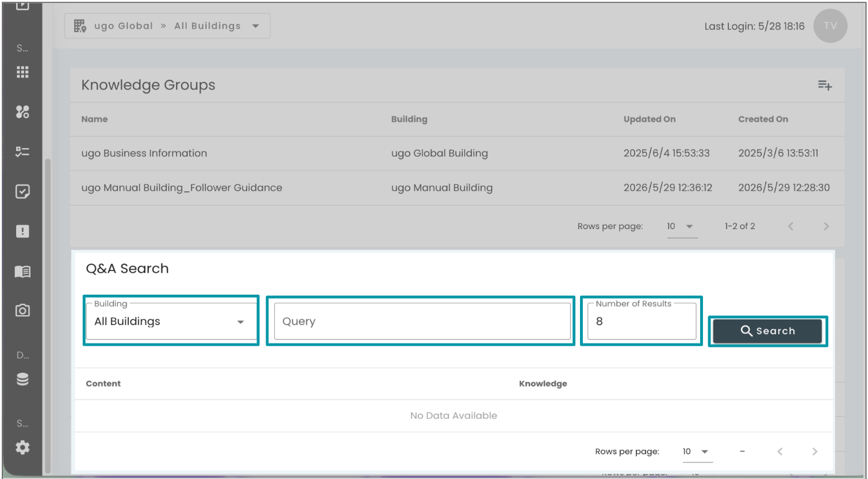This screenshot has height=479, width=868.
Task: Open the open-book knowledge icon in sidebar
Action: point(22,271)
